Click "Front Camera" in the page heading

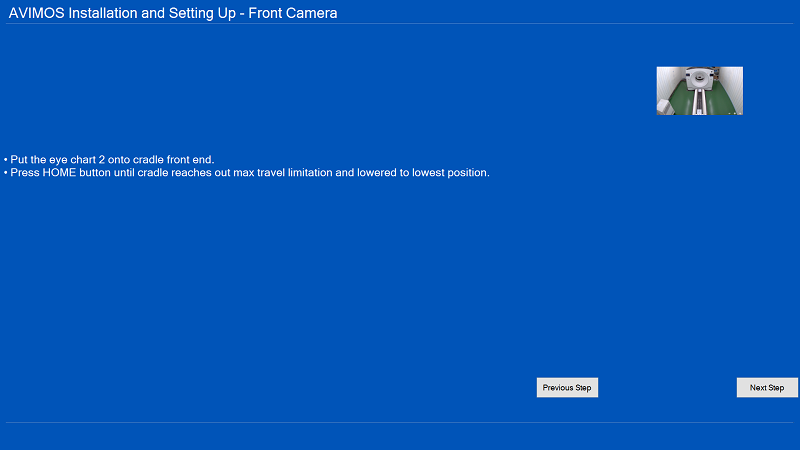[x=298, y=12]
